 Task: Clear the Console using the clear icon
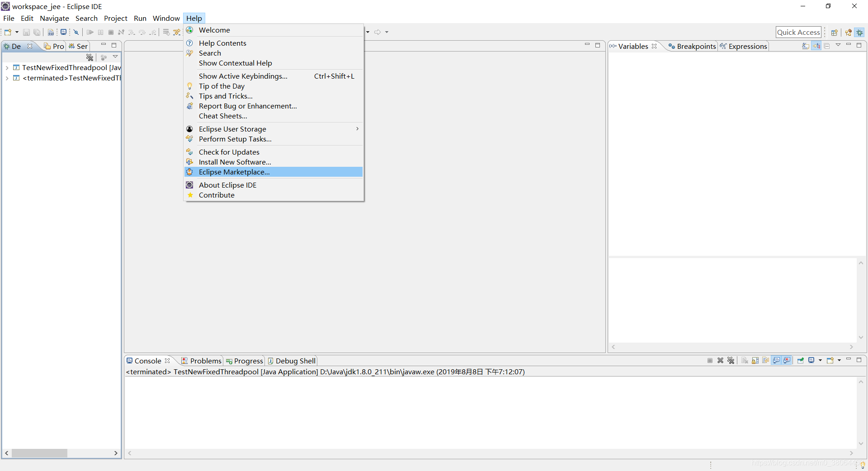point(744,360)
